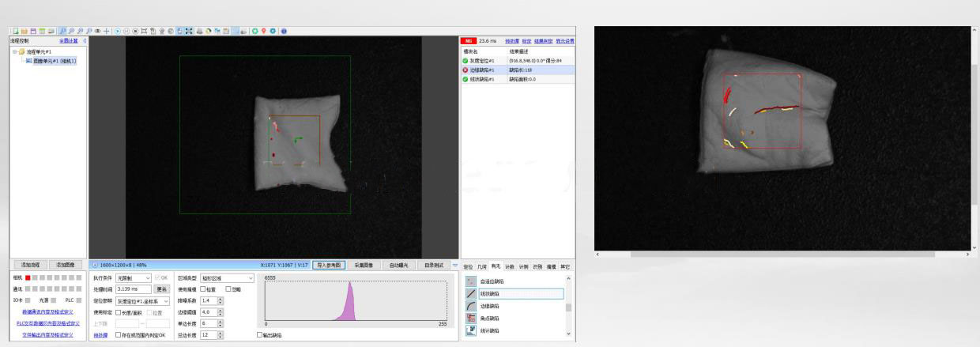Open the 定位参照 dropdown
Image resolution: width=980 pixels, height=347 pixels.
142,301
